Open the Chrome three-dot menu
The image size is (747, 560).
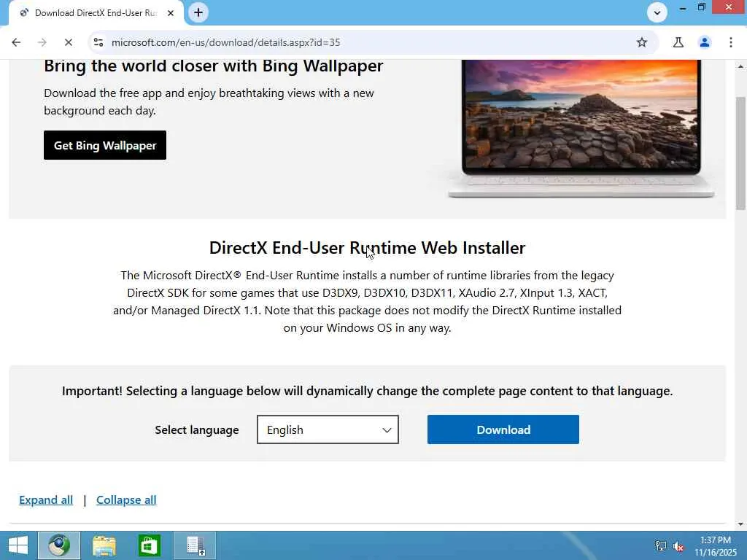point(731,42)
